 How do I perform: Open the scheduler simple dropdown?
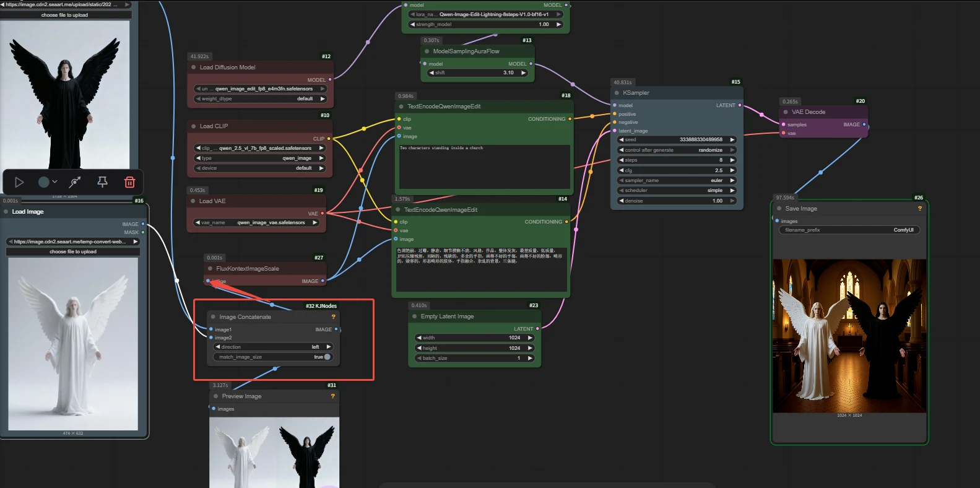(677, 191)
